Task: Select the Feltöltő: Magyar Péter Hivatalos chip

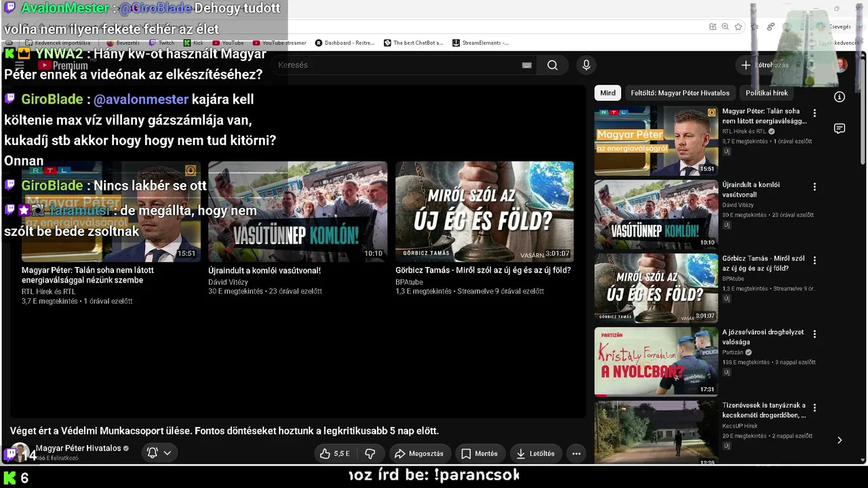Action: 680,93
